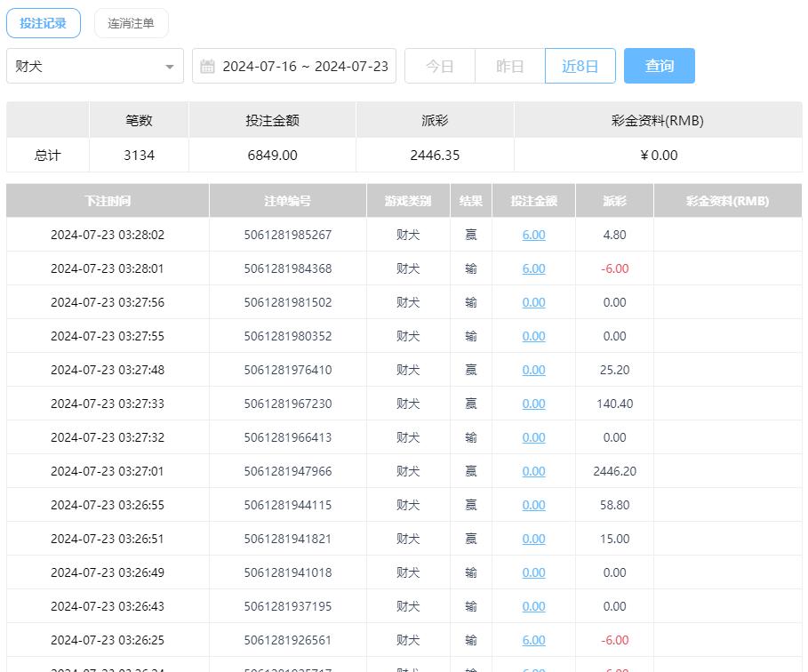This screenshot has height=672, width=808.
Task: Switch to the 连消注单 tab
Action: click(131, 23)
